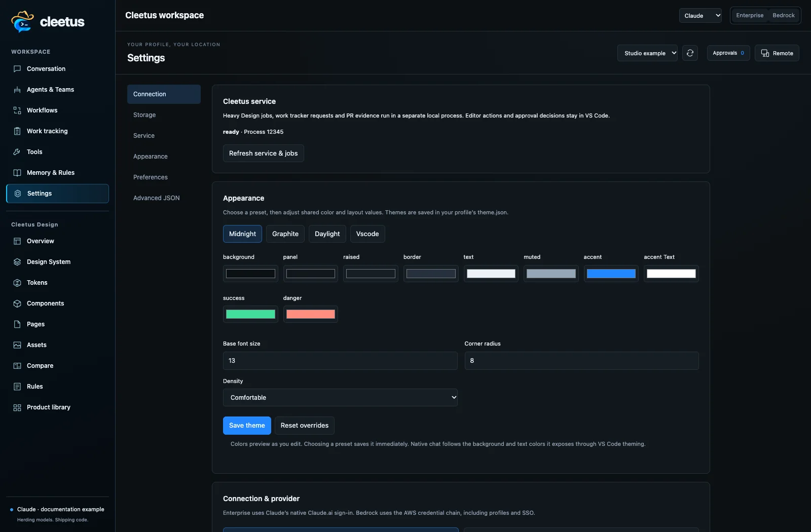The image size is (811, 532).
Task: Click the Design System layers icon
Action: coord(17,262)
